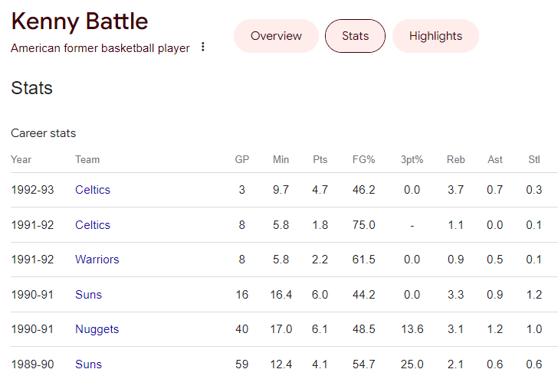This screenshot has height=392, width=558.
Task: Click the Career stats label
Action: [x=44, y=133]
